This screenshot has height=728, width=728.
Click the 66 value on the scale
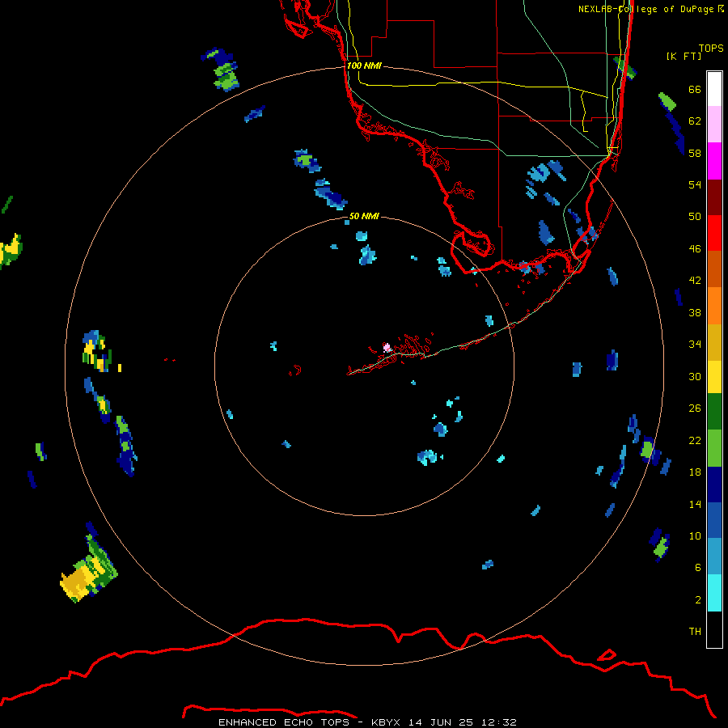point(695,89)
